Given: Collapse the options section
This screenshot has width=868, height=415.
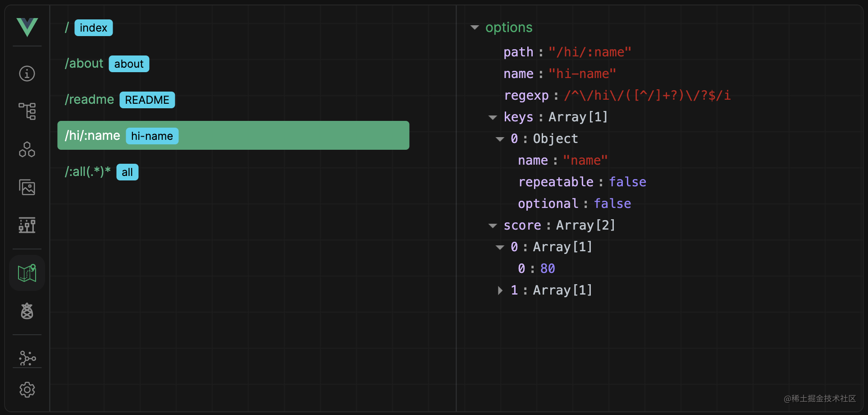Looking at the screenshot, I should coord(475,28).
